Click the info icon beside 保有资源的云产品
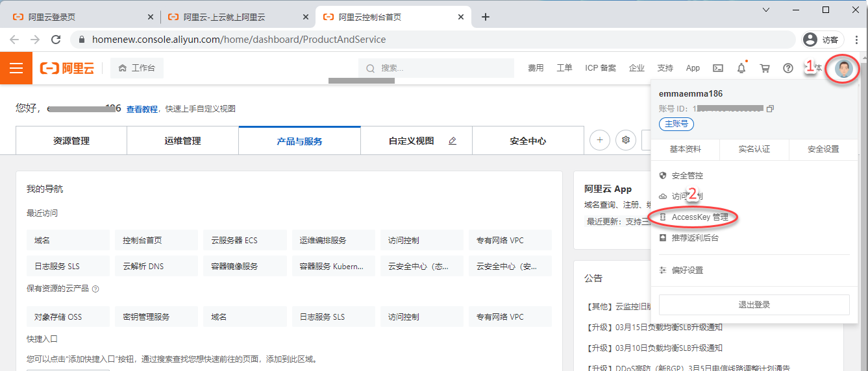This screenshot has width=868, height=371. tap(95, 289)
